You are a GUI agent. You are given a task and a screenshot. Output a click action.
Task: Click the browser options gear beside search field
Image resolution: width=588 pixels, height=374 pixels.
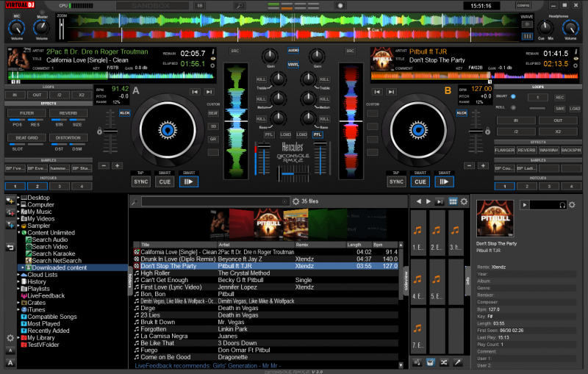tap(295, 201)
